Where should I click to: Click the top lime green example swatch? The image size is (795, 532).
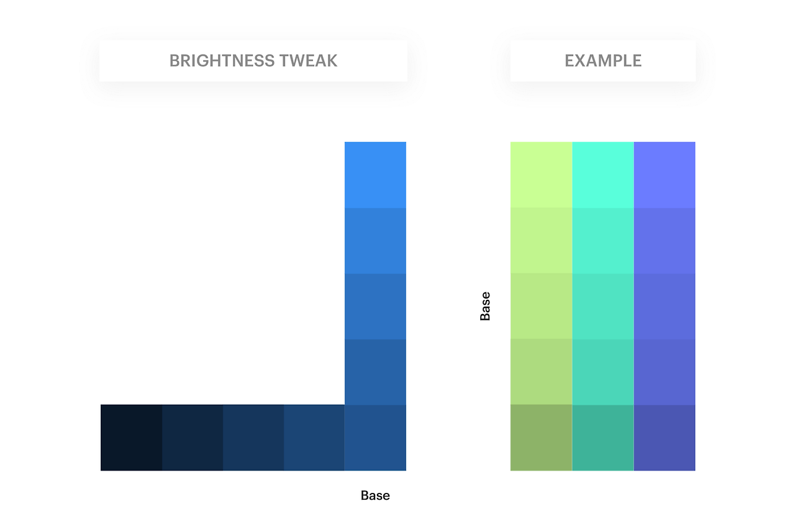tap(541, 175)
